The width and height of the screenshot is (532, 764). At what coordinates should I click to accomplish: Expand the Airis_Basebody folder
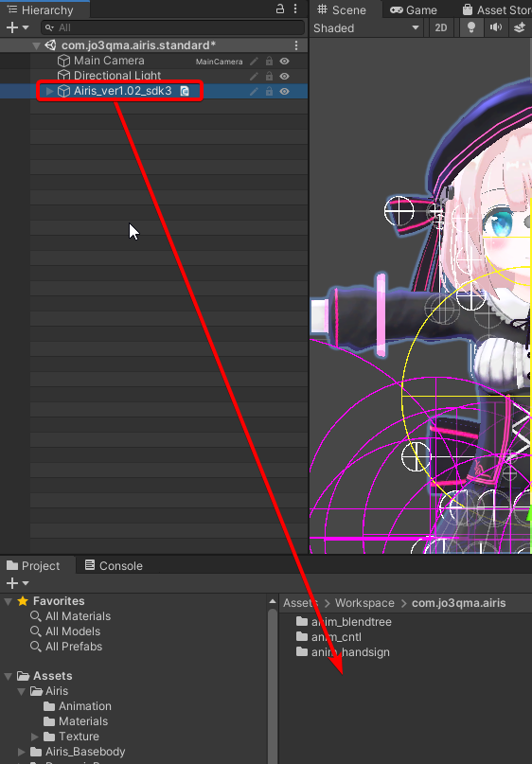[x=22, y=752]
